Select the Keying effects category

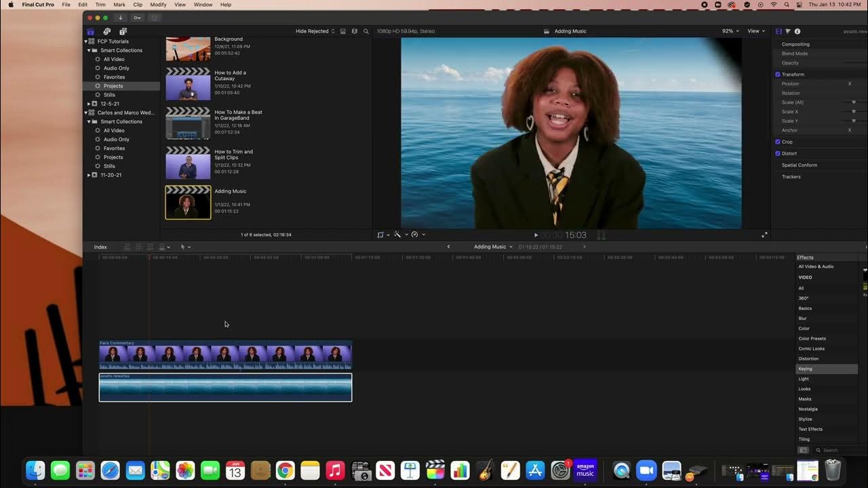point(827,369)
